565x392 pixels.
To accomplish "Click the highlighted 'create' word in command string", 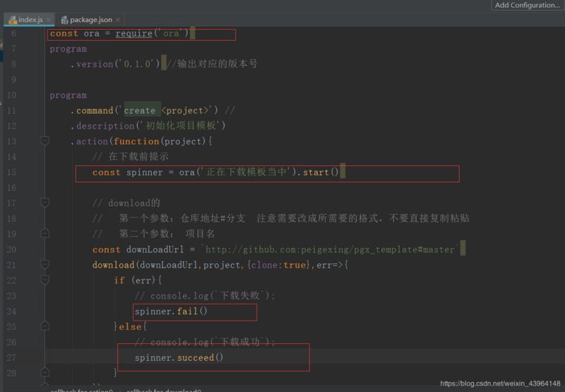I will coord(140,111).
